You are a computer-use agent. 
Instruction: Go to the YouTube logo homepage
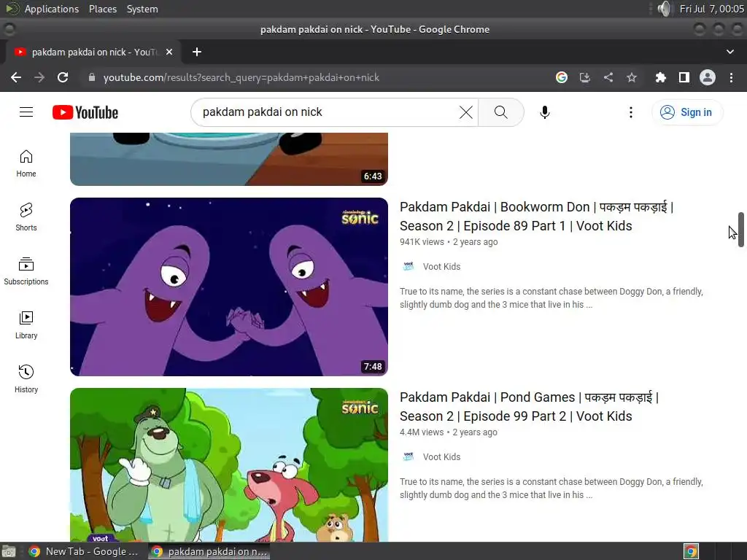coord(85,112)
